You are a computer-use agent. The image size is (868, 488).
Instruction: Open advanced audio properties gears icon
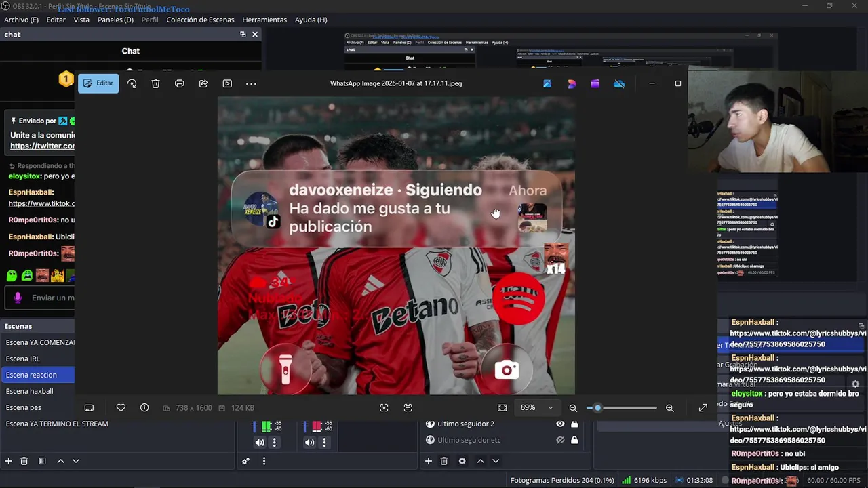pos(245,461)
